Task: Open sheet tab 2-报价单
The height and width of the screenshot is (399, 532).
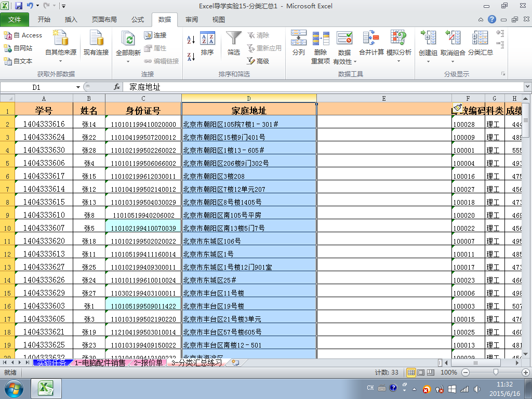Action: (x=148, y=363)
